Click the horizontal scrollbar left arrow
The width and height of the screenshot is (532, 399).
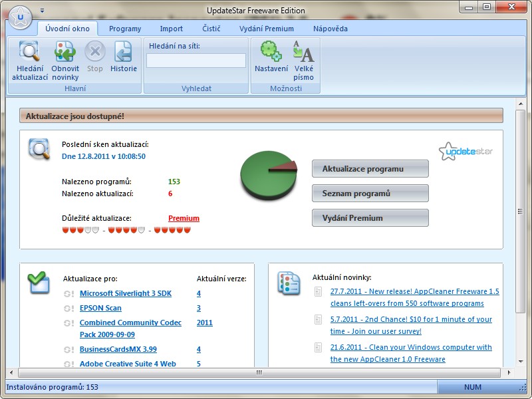(x=11, y=372)
